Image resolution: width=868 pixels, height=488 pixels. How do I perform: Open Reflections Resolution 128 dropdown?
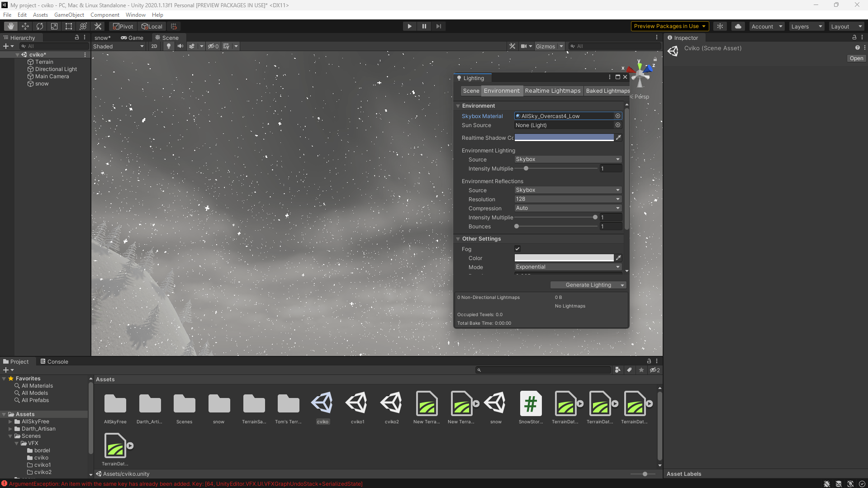tap(568, 199)
